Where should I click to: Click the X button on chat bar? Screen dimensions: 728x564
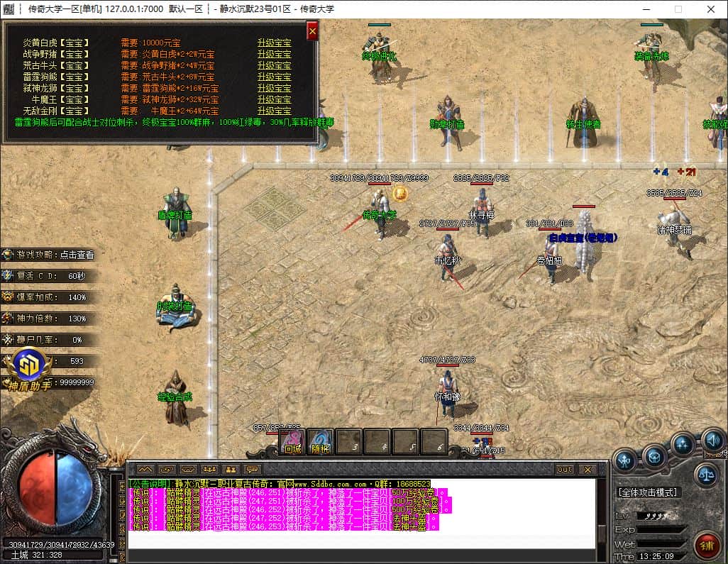click(588, 470)
